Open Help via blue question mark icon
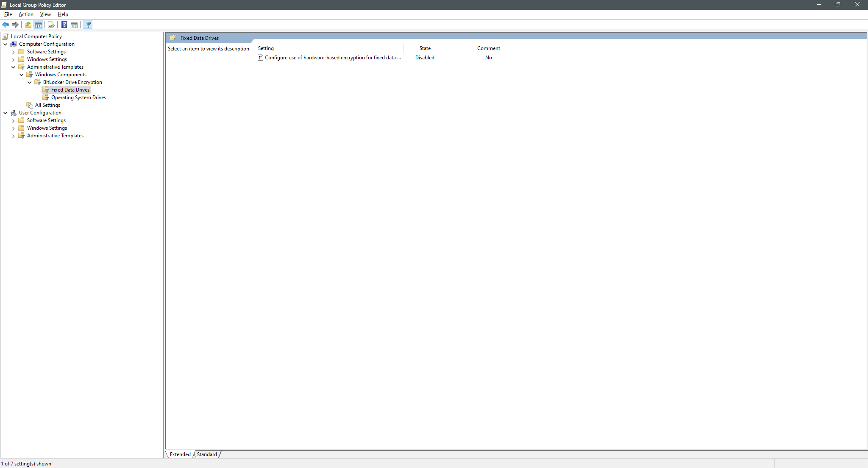The image size is (868, 468). click(x=64, y=25)
